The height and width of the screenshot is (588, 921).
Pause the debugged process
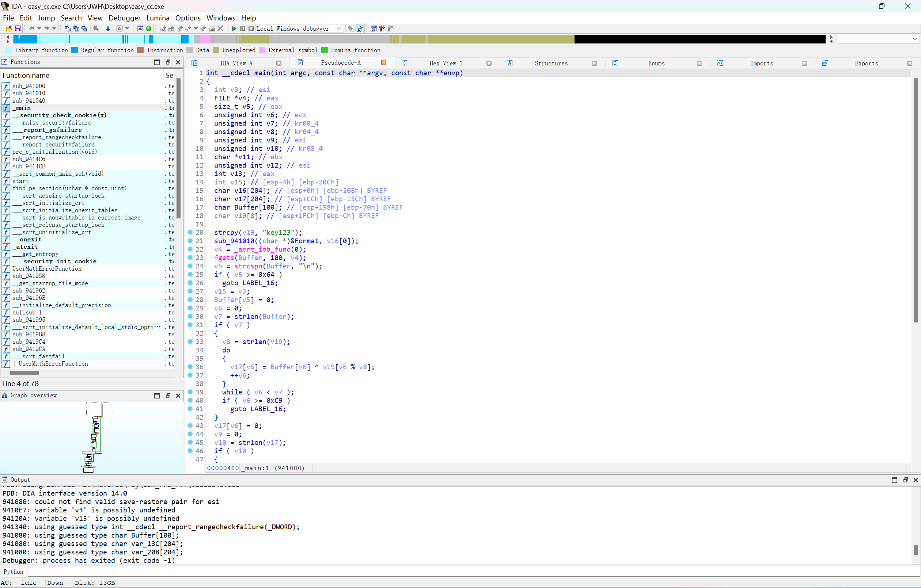pos(242,28)
